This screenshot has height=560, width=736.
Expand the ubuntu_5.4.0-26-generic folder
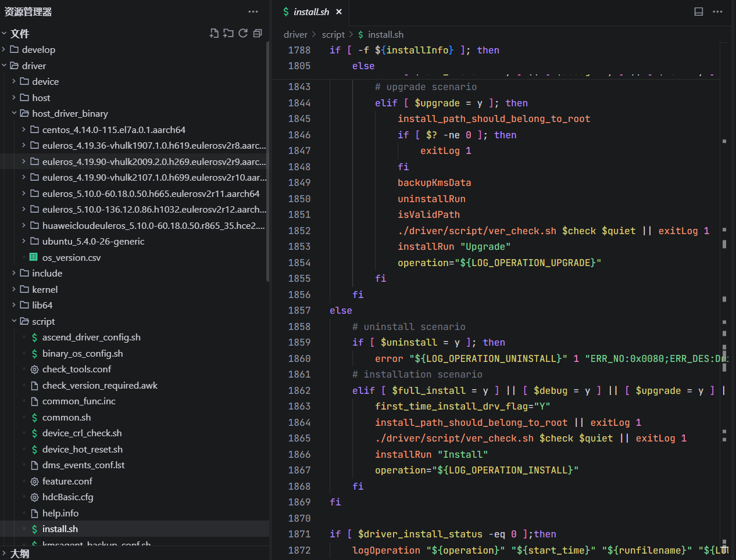tap(24, 242)
